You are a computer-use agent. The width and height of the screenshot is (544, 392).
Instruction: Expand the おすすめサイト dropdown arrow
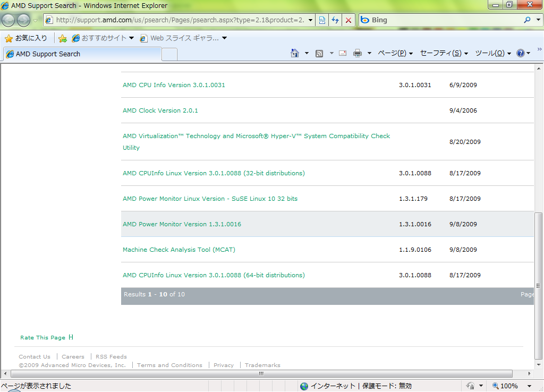(132, 38)
